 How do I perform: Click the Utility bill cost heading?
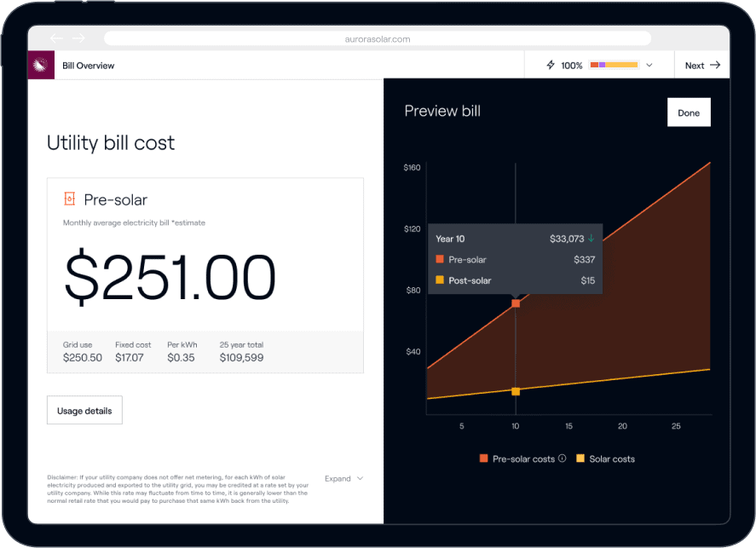pos(111,143)
